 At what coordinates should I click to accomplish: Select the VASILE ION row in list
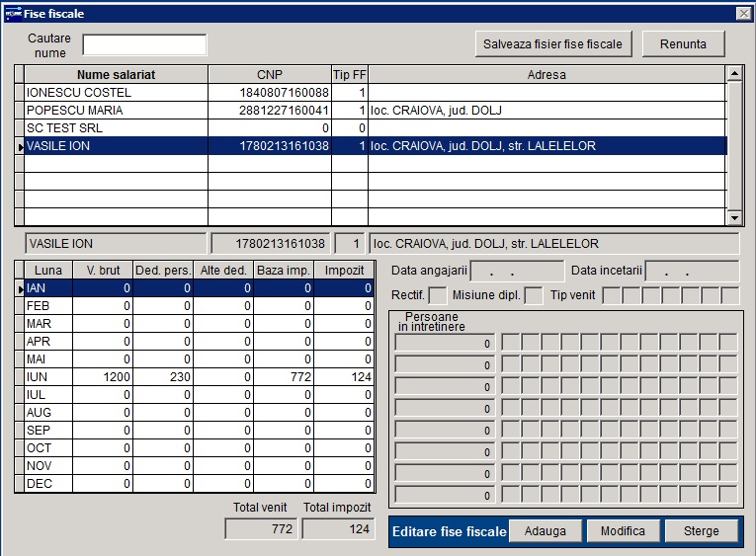click(x=371, y=146)
